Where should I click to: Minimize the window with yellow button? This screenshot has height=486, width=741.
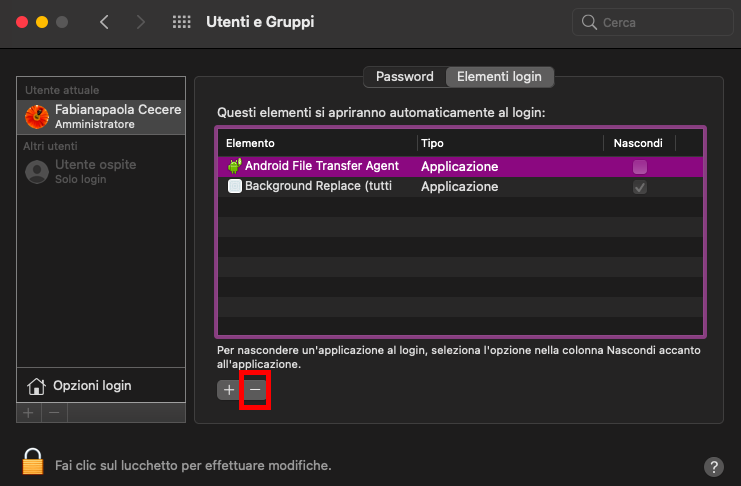(x=42, y=22)
